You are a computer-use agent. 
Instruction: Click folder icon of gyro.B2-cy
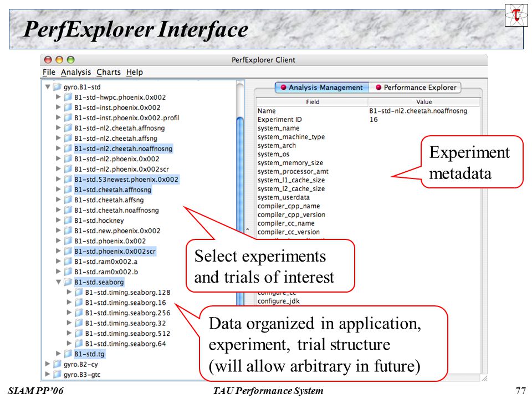pos(57,364)
